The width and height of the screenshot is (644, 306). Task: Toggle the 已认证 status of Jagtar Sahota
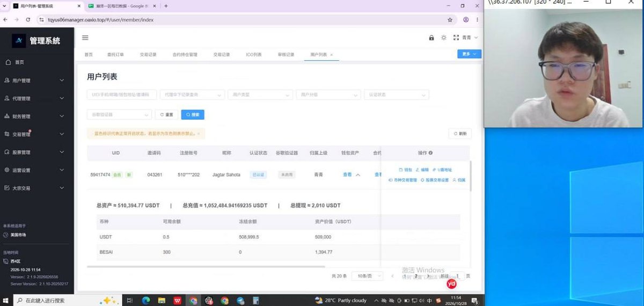coord(258,175)
